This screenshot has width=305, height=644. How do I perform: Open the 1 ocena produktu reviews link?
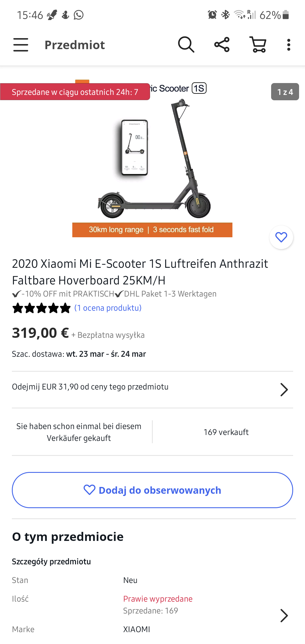pyautogui.click(x=108, y=308)
